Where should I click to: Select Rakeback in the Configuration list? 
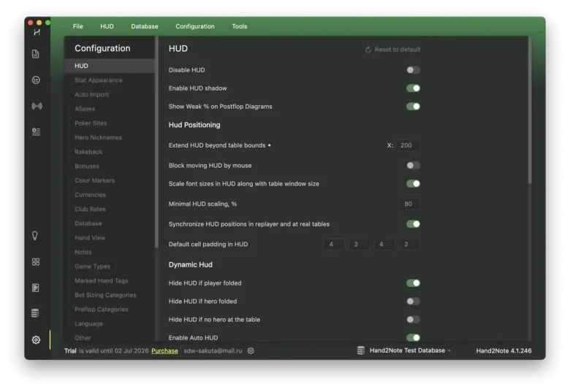(110, 152)
